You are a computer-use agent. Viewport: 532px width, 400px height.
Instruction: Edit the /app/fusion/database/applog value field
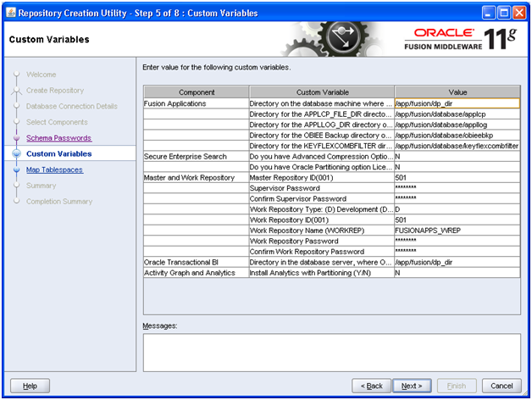pos(457,125)
